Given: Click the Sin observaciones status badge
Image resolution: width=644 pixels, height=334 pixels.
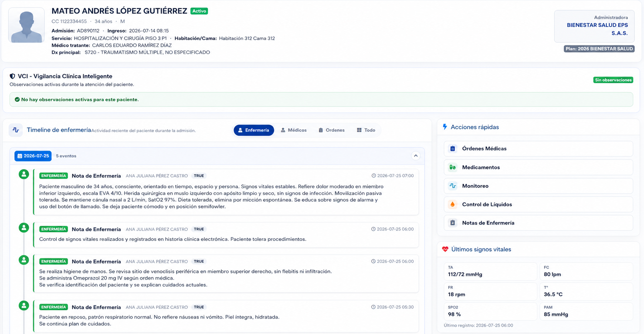Looking at the screenshot, I should click(613, 80).
